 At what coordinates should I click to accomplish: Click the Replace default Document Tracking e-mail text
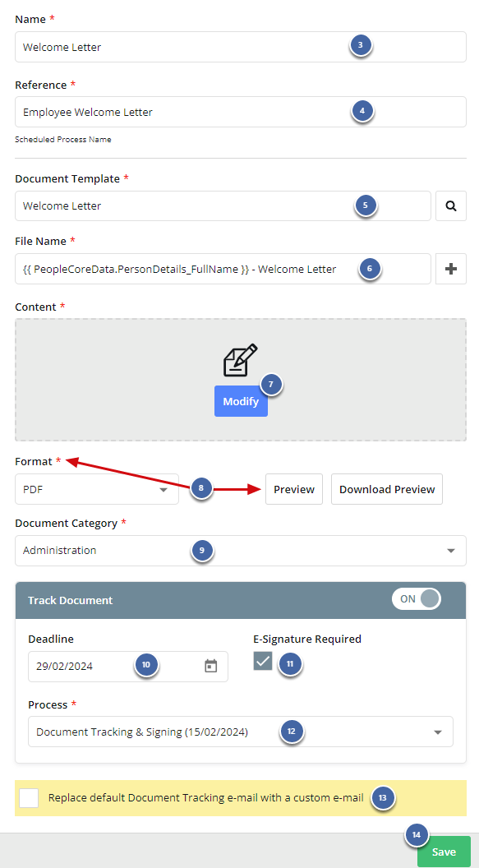click(205, 797)
